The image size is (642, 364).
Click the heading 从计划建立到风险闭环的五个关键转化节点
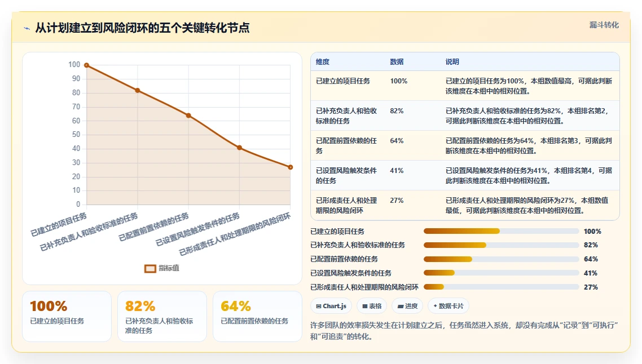click(x=143, y=28)
